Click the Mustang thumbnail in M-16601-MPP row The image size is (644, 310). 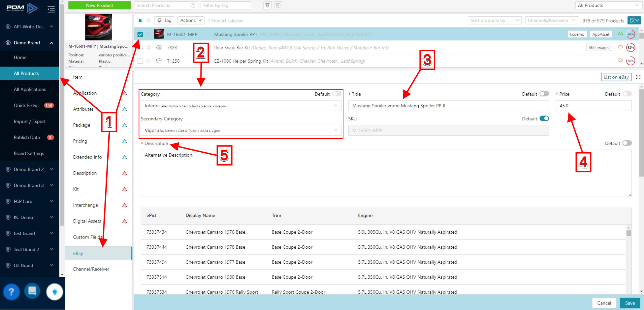(x=159, y=34)
